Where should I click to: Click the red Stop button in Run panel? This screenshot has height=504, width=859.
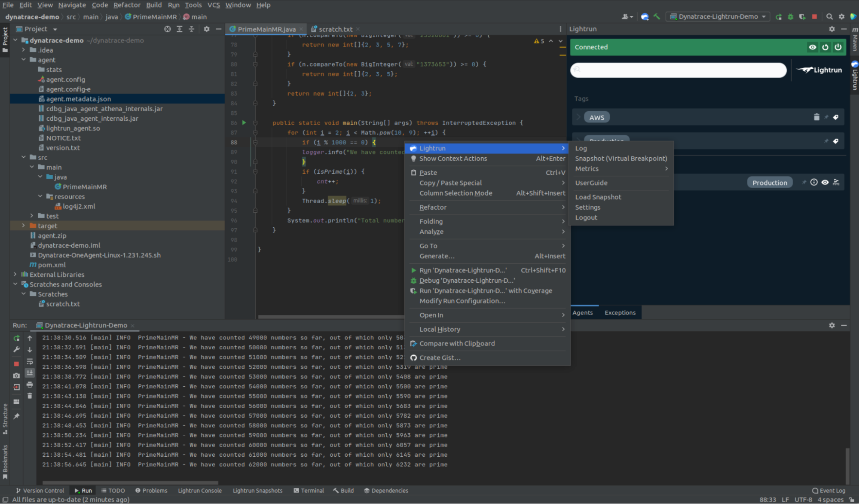point(16,363)
